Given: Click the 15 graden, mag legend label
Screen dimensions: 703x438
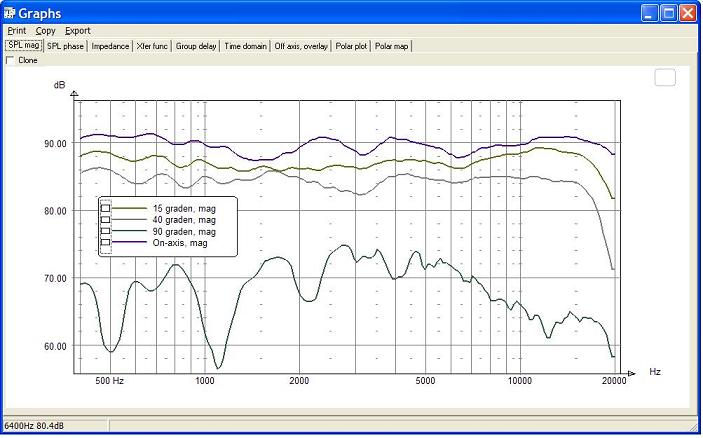Looking at the screenshot, I should pyautogui.click(x=184, y=209).
